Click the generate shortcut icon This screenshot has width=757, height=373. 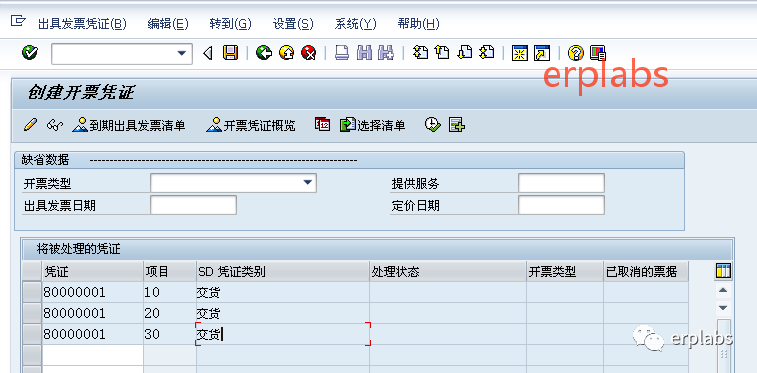click(x=542, y=53)
